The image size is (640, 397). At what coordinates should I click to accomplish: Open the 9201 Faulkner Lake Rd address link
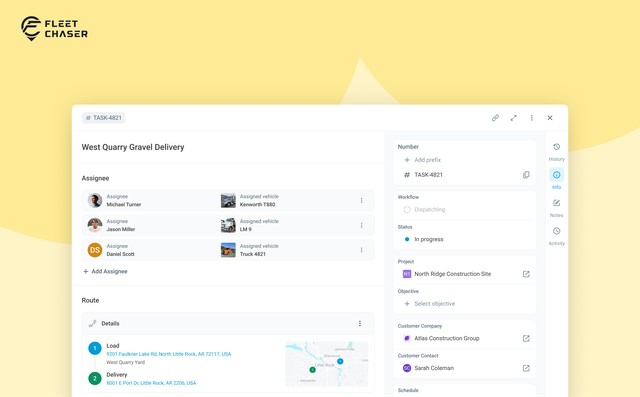click(x=169, y=354)
